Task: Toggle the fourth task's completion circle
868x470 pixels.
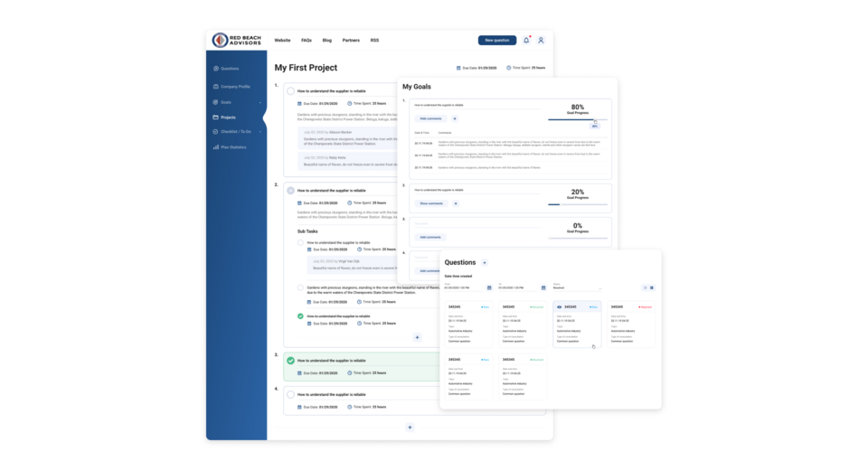Action: coord(290,395)
